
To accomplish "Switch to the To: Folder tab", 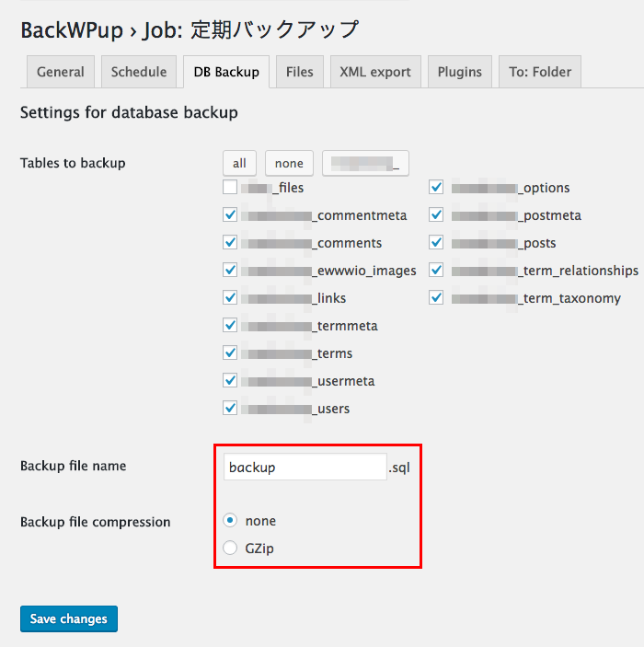I will coord(540,72).
